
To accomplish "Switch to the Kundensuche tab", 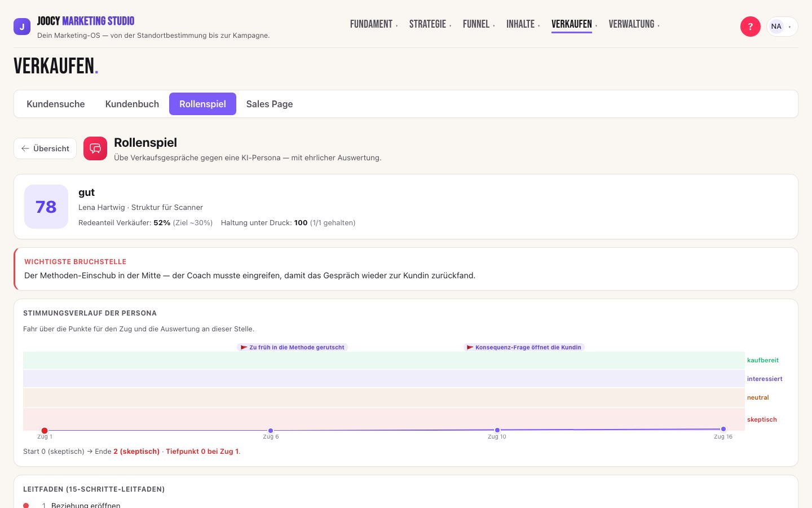I will (x=56, y=104).
